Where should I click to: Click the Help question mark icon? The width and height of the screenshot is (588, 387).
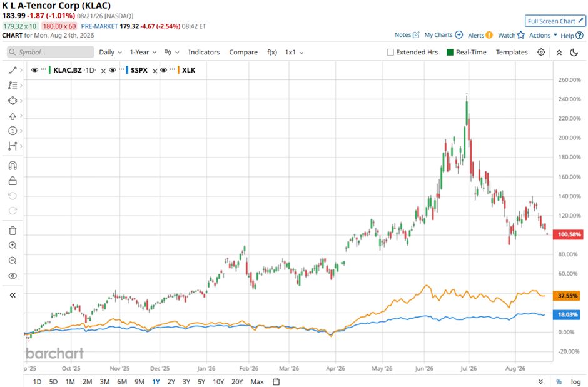579,35
